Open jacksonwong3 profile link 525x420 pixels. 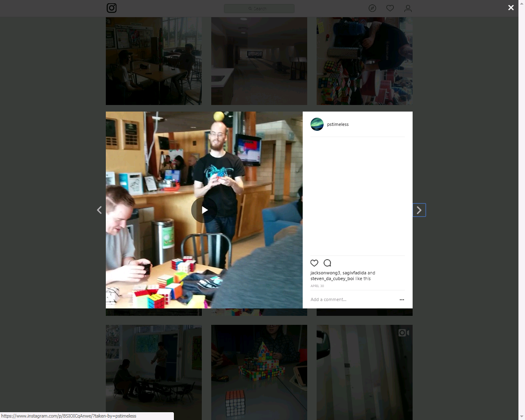click(325, 273)
